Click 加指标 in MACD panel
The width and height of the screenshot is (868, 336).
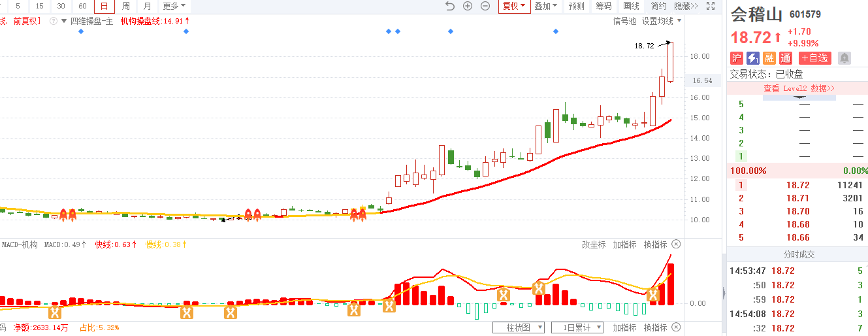click(x=625, y=244)
